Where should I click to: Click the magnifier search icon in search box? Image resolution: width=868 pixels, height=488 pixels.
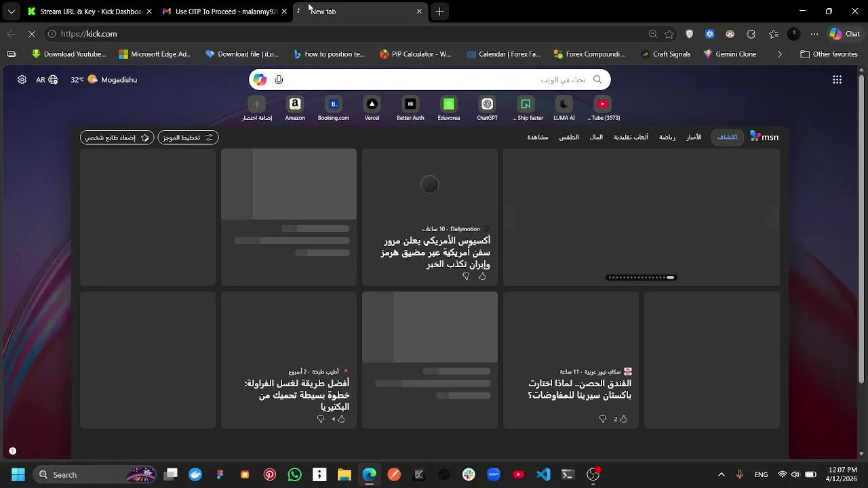pos(597,80)
